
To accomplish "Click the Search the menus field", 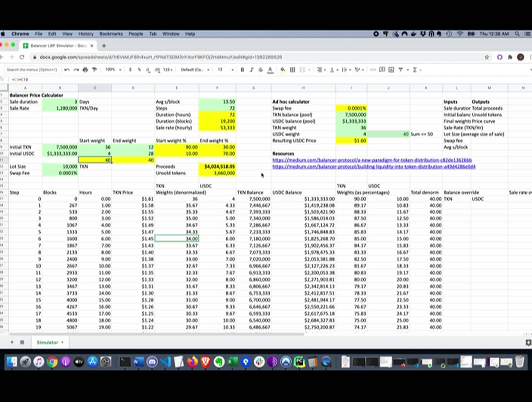I will click(32, 70).
